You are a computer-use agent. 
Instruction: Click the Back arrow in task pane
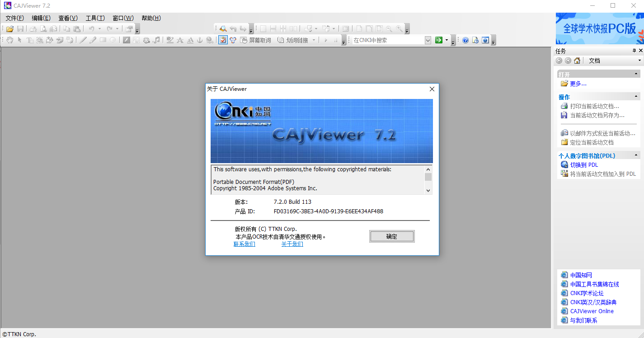559,61
